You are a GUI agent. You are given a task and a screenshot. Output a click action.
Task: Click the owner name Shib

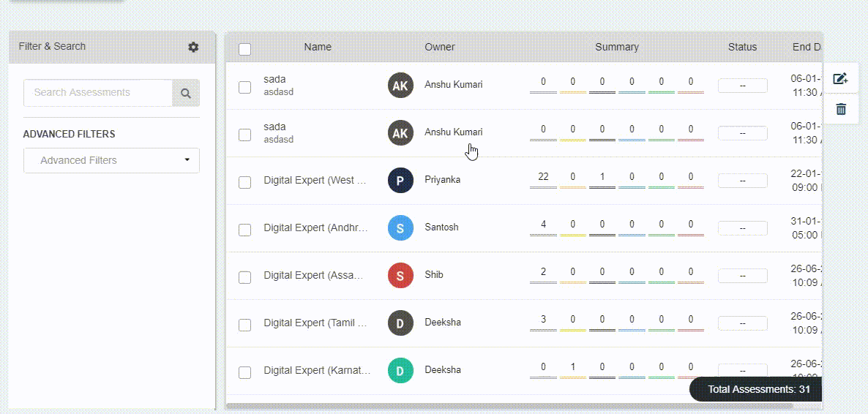point(433,275)
